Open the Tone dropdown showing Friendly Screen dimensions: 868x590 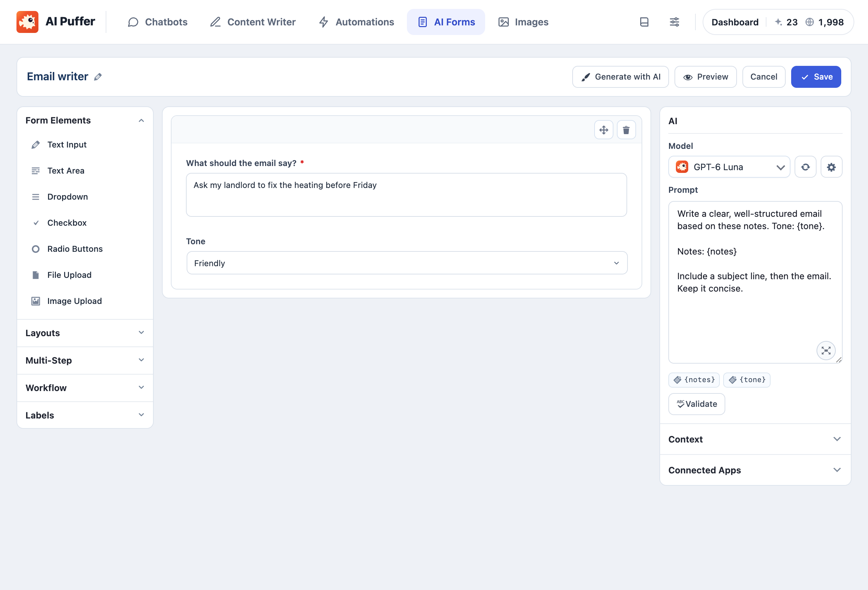[407, 263]
